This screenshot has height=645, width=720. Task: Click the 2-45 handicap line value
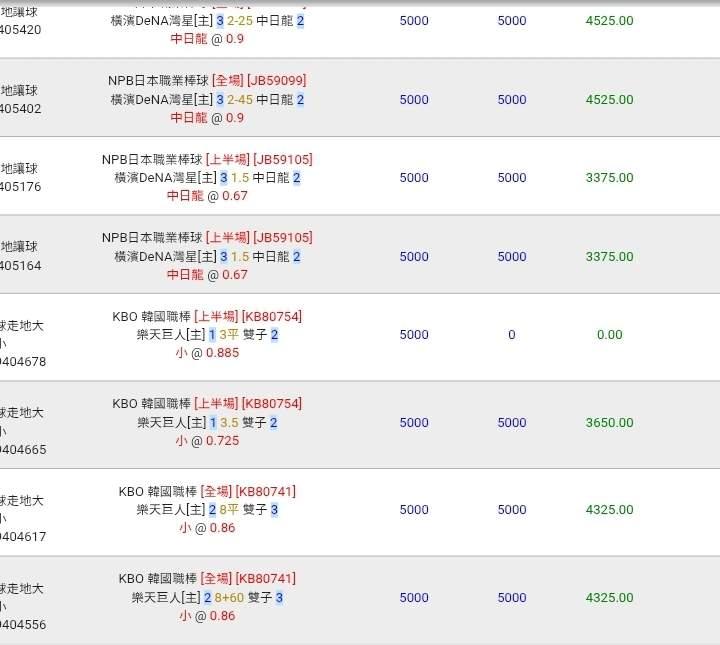coord(240,99)
